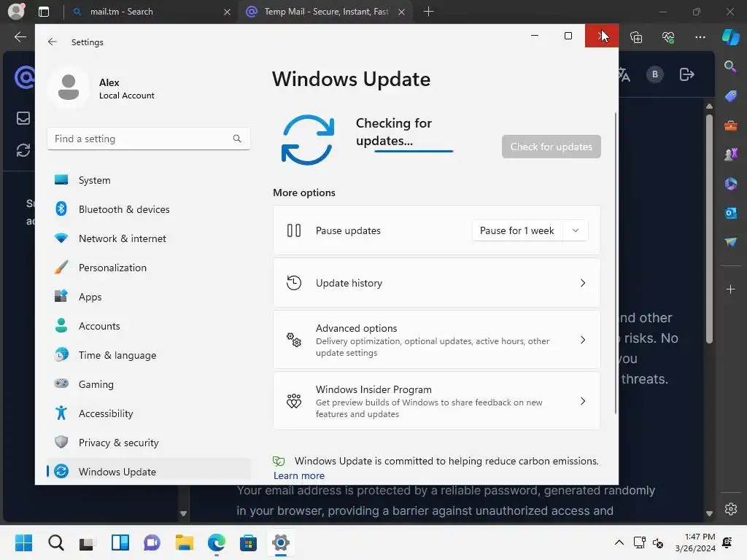The height and width of the screenshot is (560, 747).
Task: Open File Explorer from taskbar
Action: pos(184,542)
